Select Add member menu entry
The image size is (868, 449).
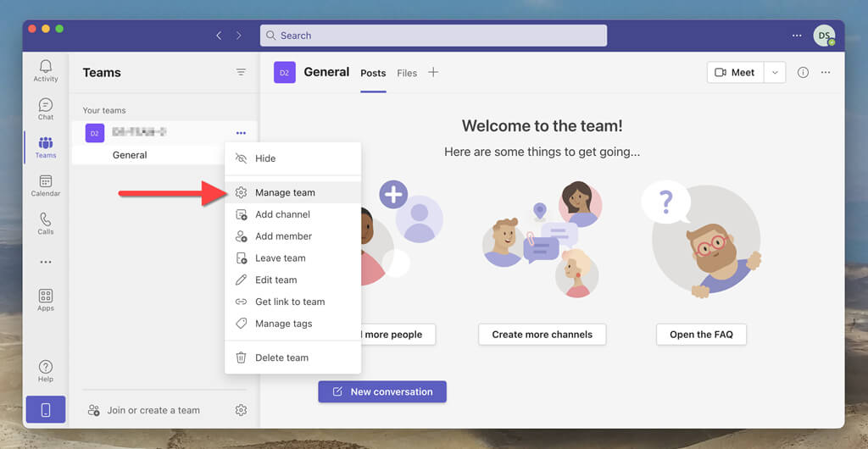pyautogui.click(x=292, y=236)
